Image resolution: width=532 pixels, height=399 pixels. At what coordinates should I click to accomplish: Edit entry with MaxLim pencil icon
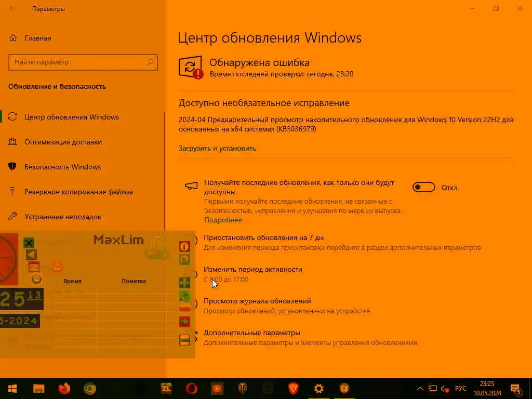coord(184,296)
